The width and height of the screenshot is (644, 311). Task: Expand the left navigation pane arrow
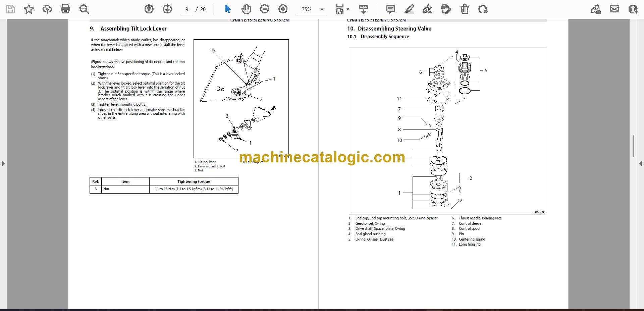tap(3, 164)
